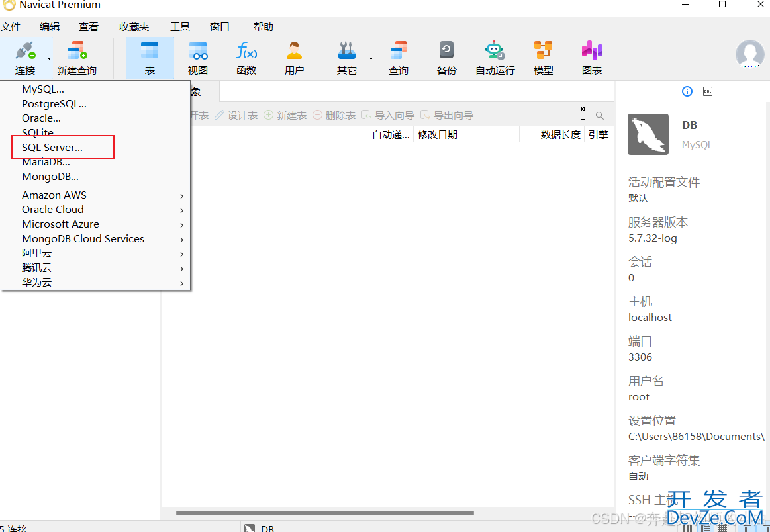Viewport: 770px width, 532px height.
Task: Expand the 其它 dropdown arrow
Action: point(371,58)
